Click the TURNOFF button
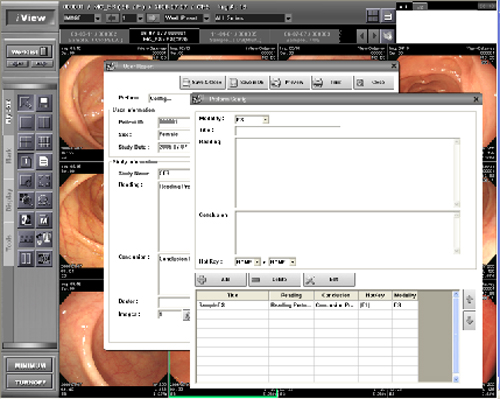500x399 pixels. [30, 382]
